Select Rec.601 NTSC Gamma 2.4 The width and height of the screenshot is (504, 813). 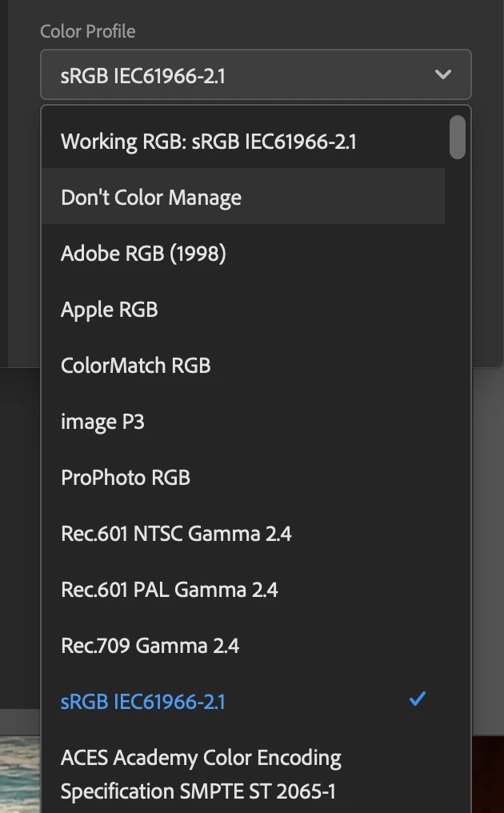pyautogui.click(x=176, y=534)
